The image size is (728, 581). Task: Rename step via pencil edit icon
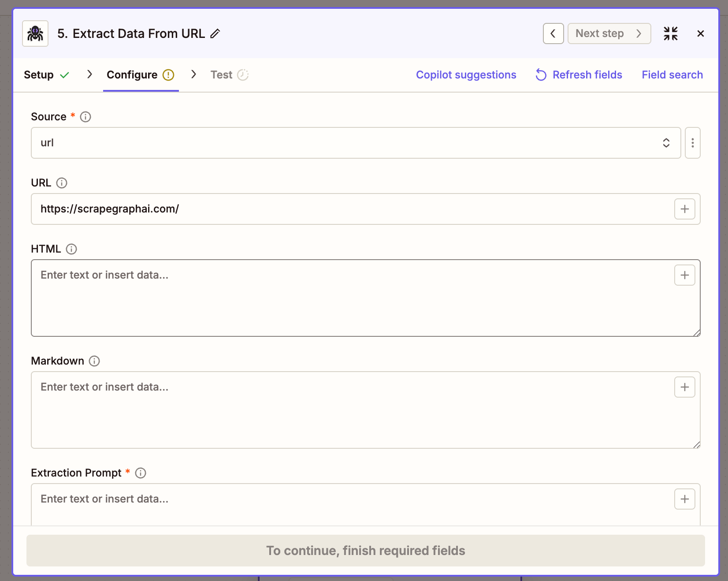click(x=215, y=34)
